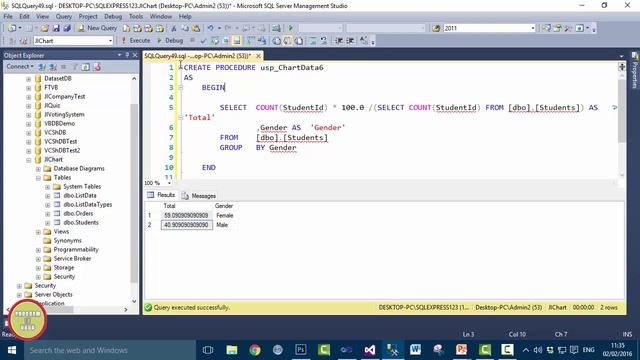The image size is (640, 360).
Task: Expand the dbo.Students table node
Action: coord(48,223)
